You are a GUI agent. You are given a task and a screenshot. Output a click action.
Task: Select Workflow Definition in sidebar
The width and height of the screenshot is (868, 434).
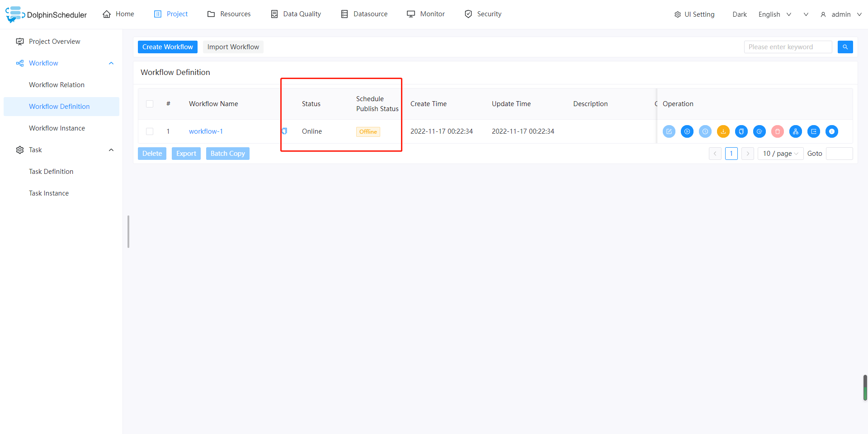[61, 107]
